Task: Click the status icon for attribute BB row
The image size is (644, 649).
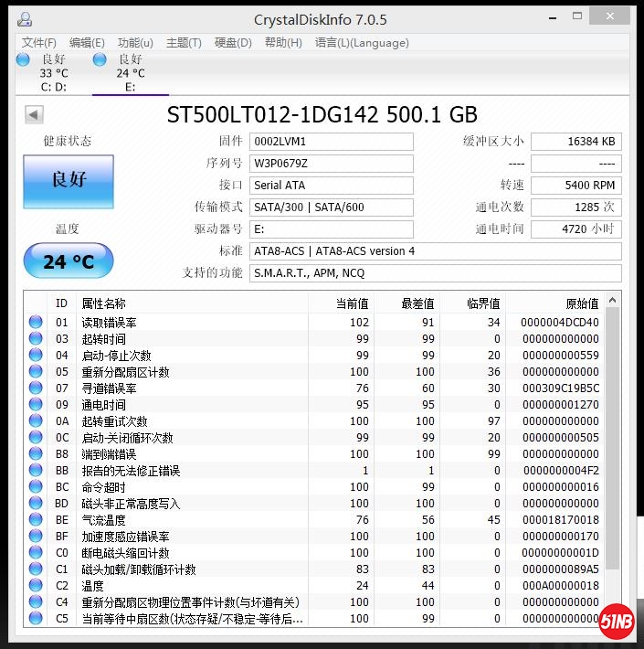Action: point(36,470)
